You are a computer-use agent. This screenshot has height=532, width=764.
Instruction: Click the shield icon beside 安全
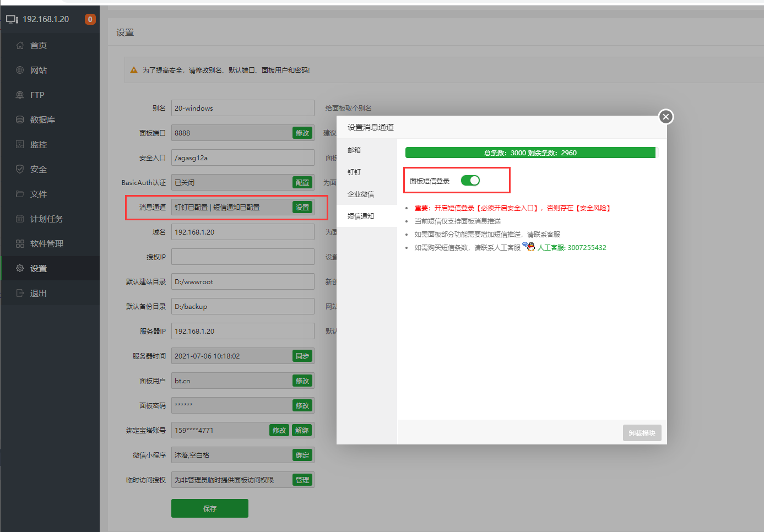[x=20, y=169]
